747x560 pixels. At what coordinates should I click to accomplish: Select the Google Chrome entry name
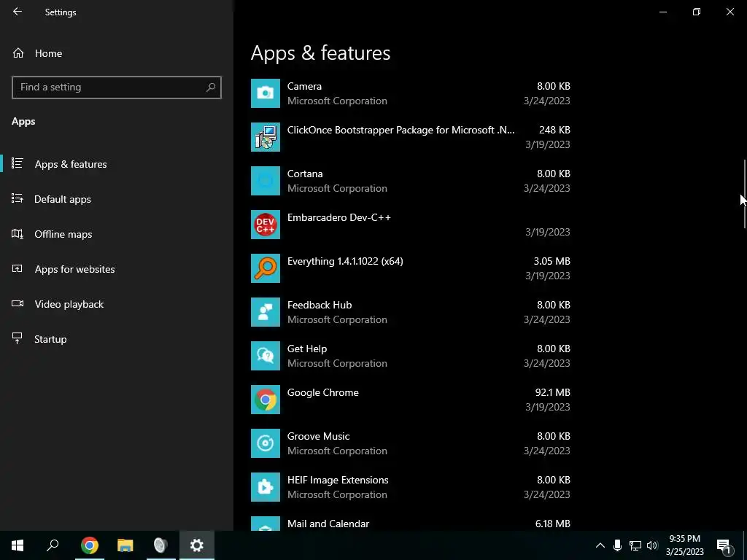point(323,393)
